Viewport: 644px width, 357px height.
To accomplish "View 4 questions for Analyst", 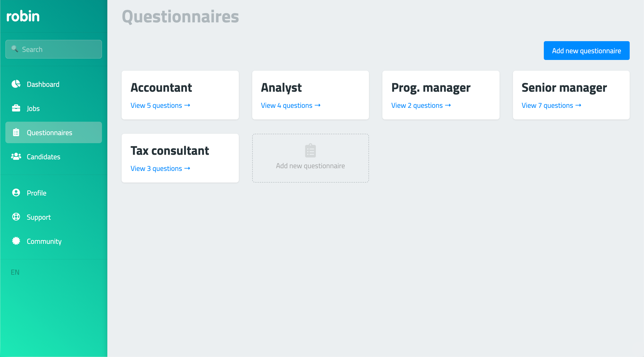I will [290, 106].
